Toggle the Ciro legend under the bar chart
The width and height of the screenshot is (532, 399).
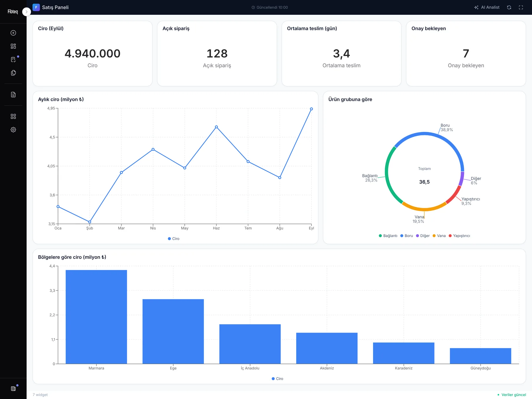click(x=277, y=379)
